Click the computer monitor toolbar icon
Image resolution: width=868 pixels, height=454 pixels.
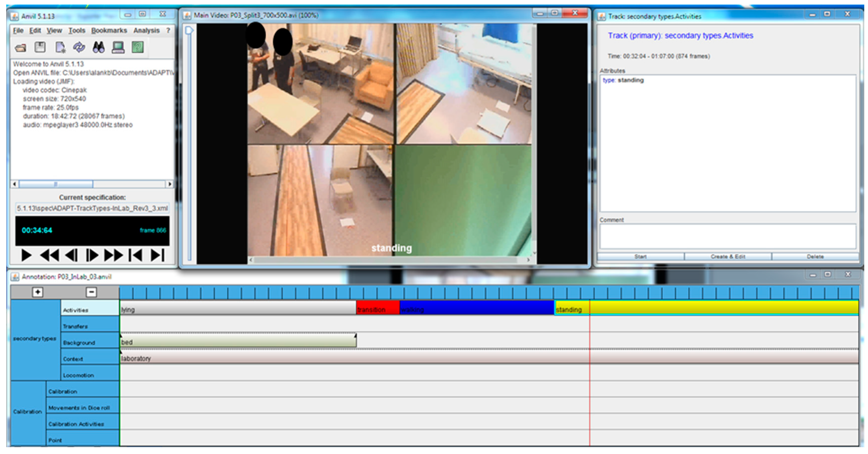point(118,47)
